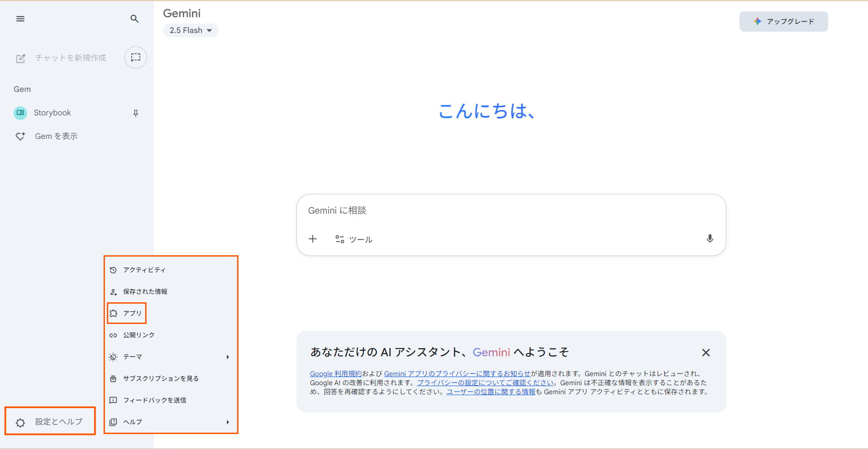Click the アップグレード button

click(783, 21)
